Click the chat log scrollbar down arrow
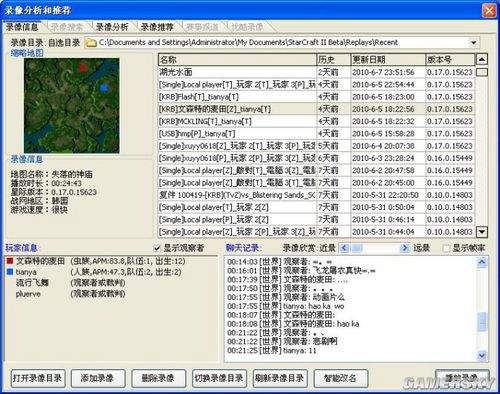The width and height of the screenshot is (500, 394). [x=482, y=356]
